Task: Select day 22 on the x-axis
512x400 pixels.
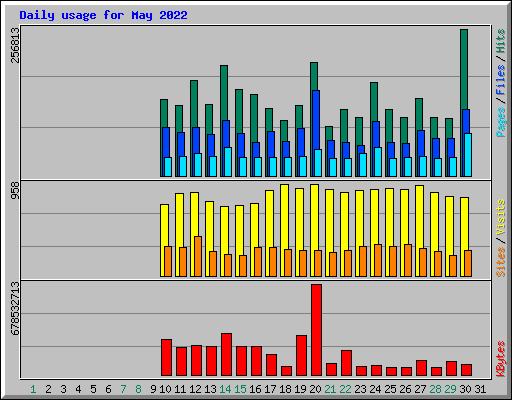Action: (345, 389)
